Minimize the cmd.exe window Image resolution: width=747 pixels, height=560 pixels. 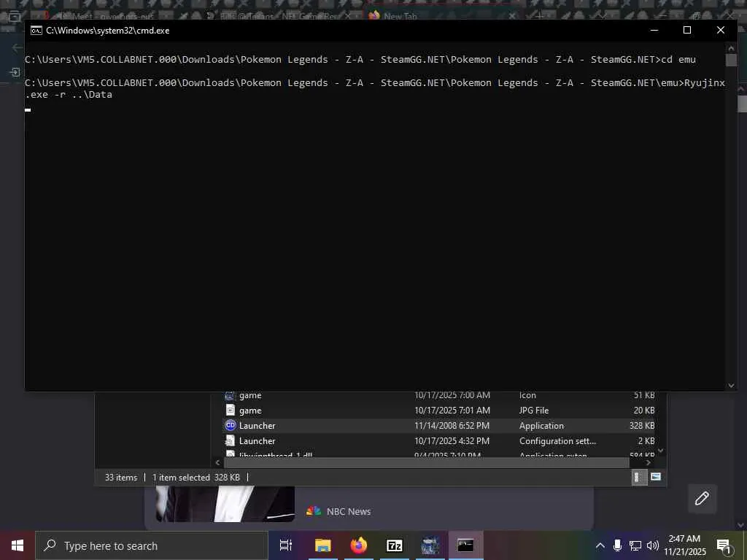(654, 30)
